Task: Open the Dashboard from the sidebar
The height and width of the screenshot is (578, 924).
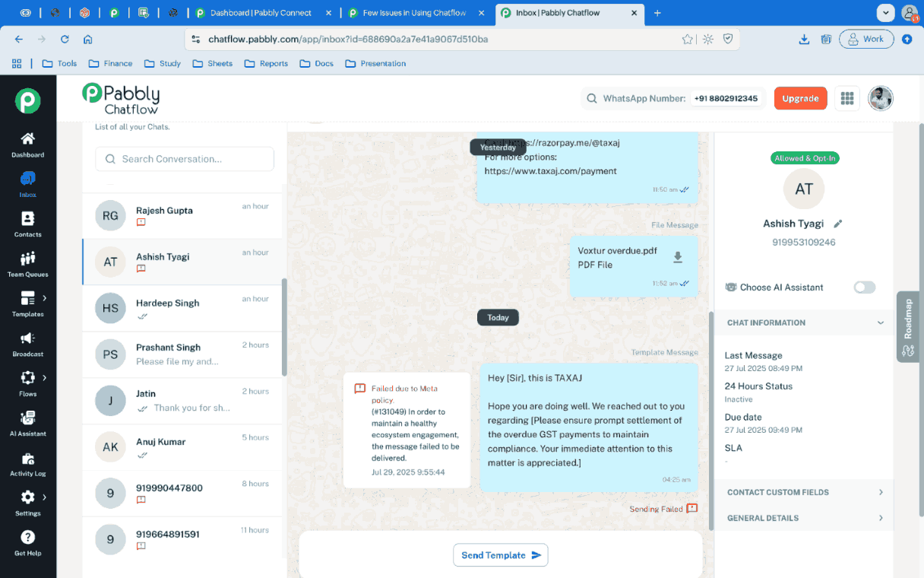Action: (27, 145)
